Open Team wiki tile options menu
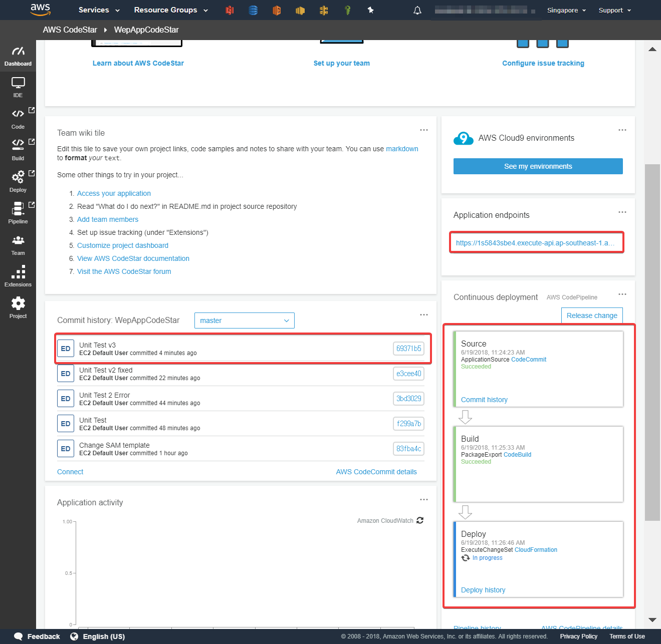Screen dimensions: 661x644 tap(424, 130)
